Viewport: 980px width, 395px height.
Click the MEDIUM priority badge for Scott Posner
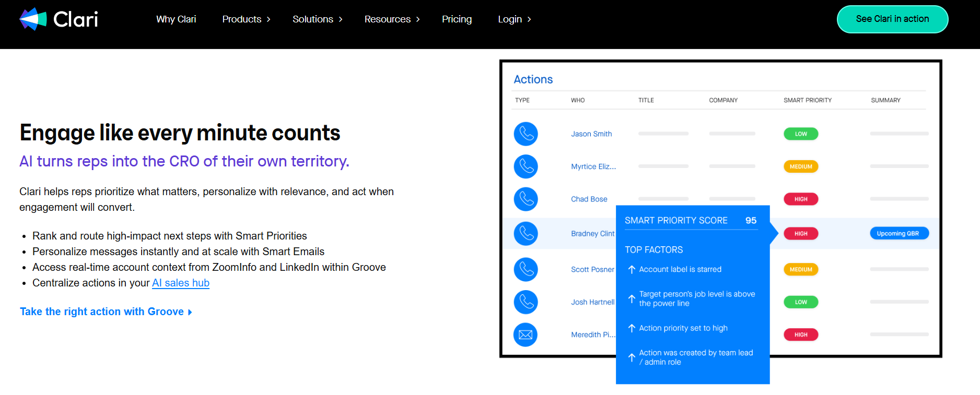(x=801, y=270)
